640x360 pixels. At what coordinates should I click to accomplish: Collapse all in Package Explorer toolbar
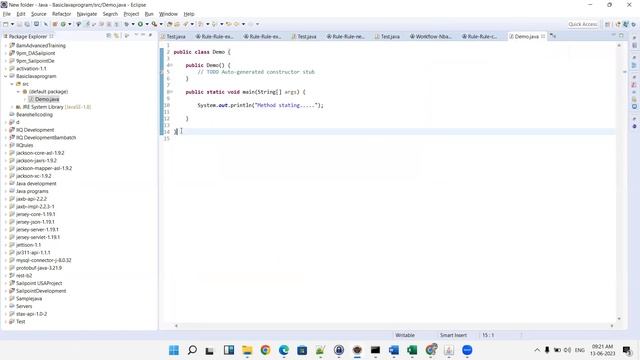pyautogui.click(x=109, y=36)
